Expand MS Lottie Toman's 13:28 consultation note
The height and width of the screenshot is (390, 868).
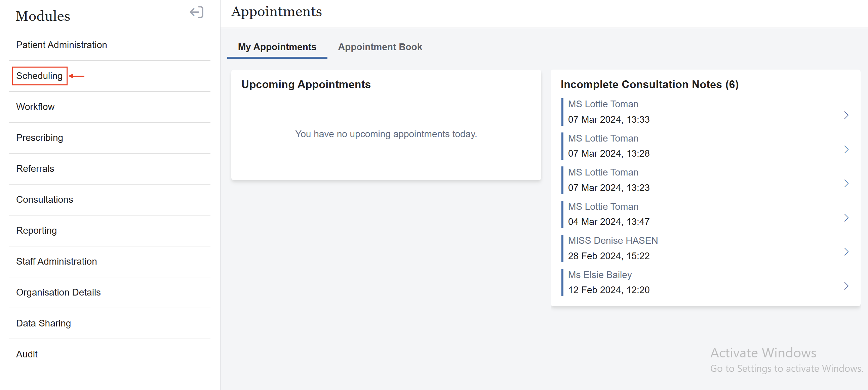(x=847, y=149)
